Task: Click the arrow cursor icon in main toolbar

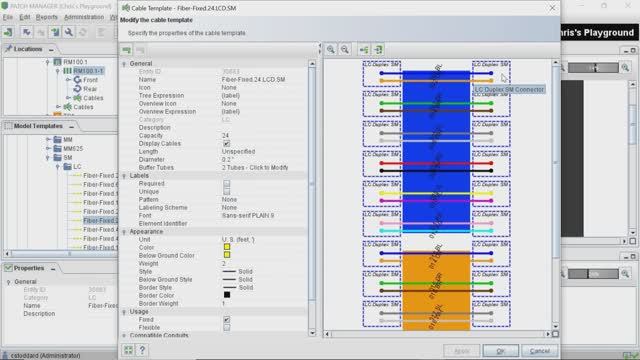Action: point(27,32)
